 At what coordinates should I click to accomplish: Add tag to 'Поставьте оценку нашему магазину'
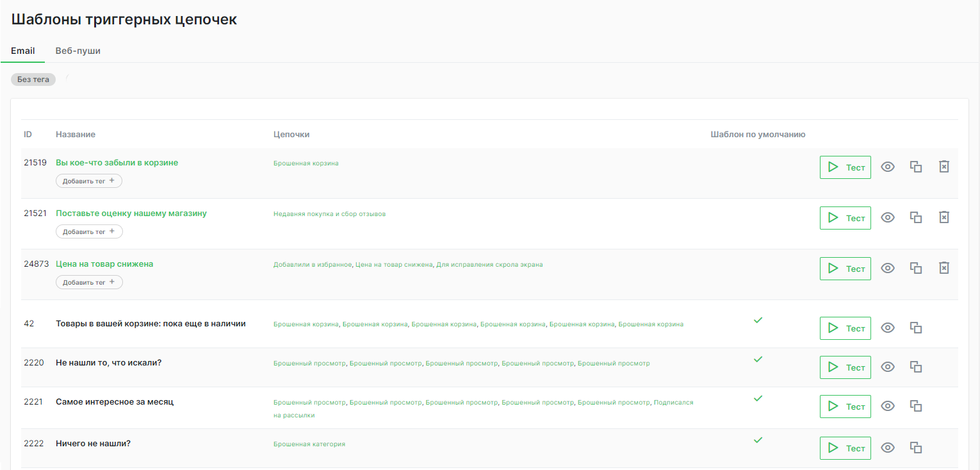[88, 231]
